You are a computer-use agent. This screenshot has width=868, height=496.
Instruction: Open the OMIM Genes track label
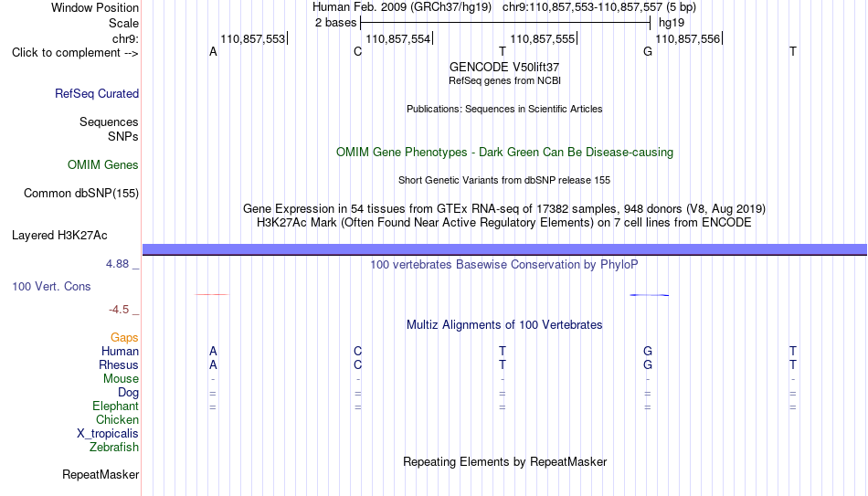coord(103,165)
